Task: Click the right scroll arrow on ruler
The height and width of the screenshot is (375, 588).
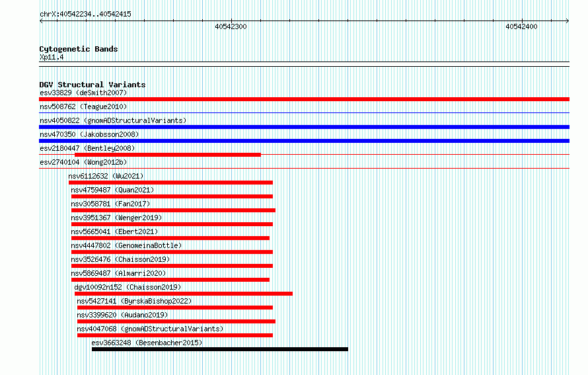Action: coord(567,21)
